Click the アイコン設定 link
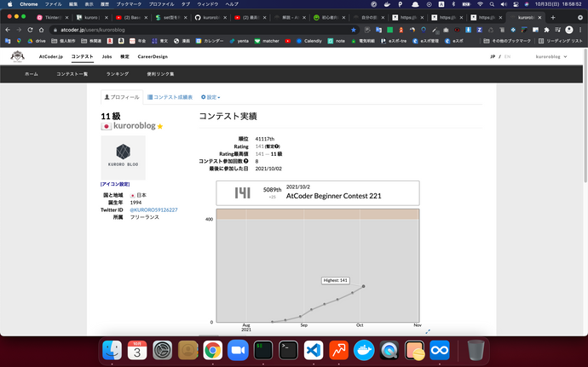 click(x=115, y=184)
